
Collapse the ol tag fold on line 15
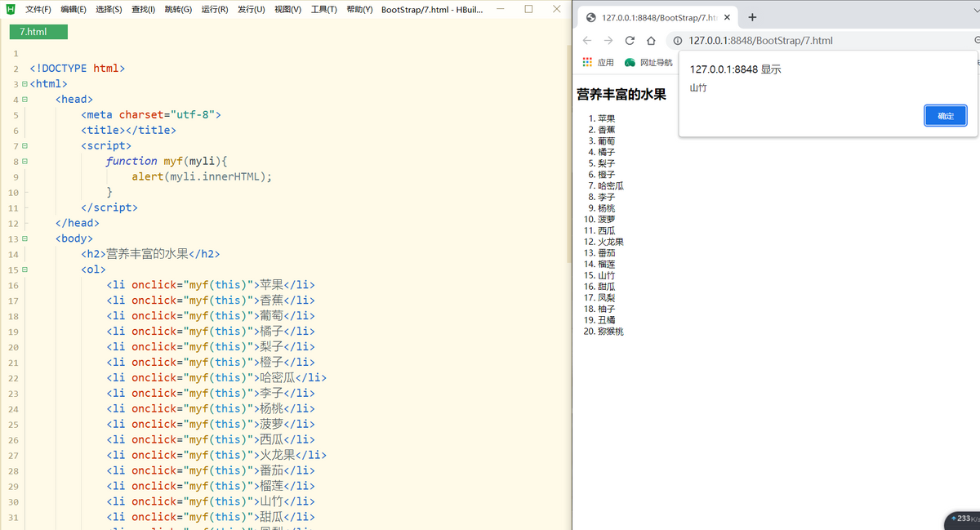tap(24, 269)
